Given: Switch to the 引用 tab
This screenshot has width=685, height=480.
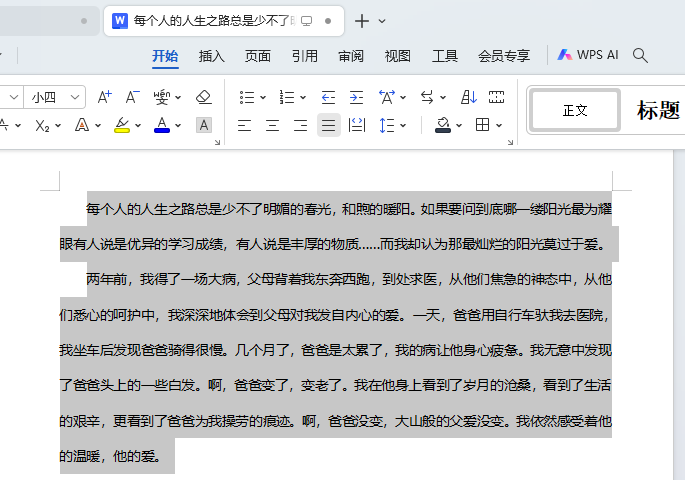Looking at the screenshot, I should pos(304,56).
